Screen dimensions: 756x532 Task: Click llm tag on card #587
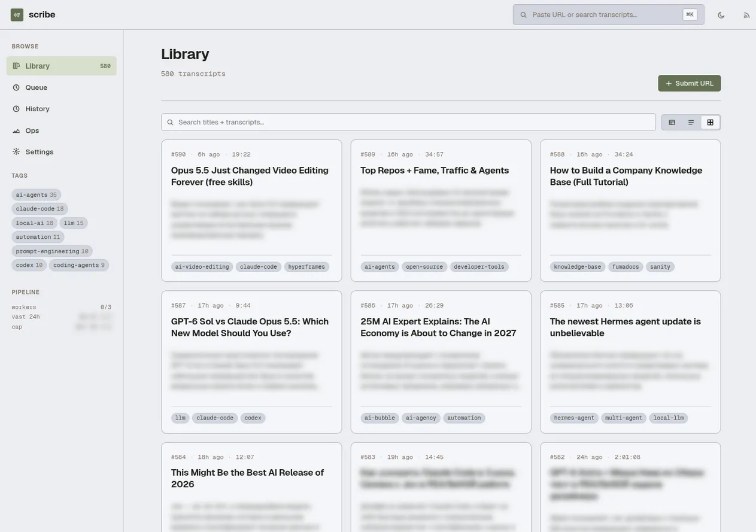180,418
